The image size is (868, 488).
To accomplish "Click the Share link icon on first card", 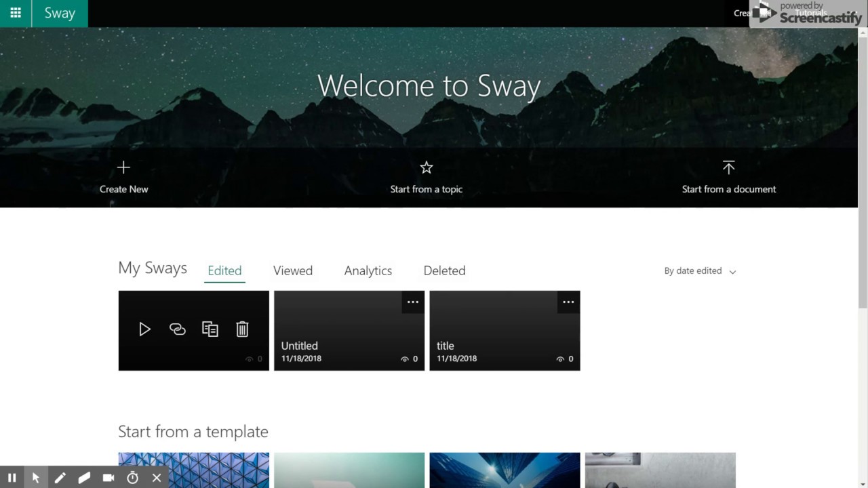I will 177,329.
